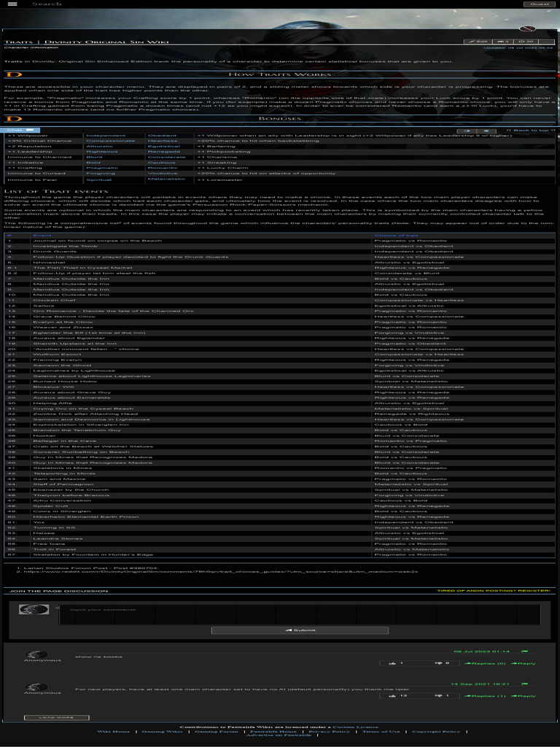The image size is (560, 747).
Task: Click the Event column header
Action: click(x=42, y=236)
